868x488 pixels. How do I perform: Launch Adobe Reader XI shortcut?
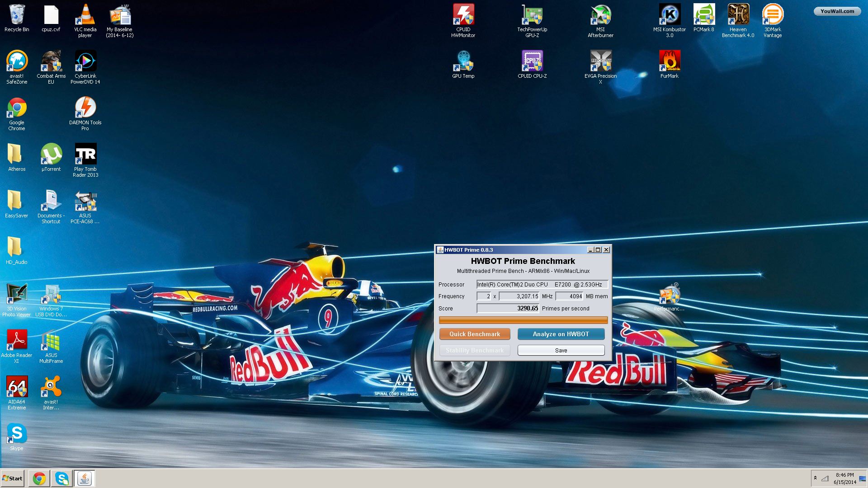[x=17, y=346]
